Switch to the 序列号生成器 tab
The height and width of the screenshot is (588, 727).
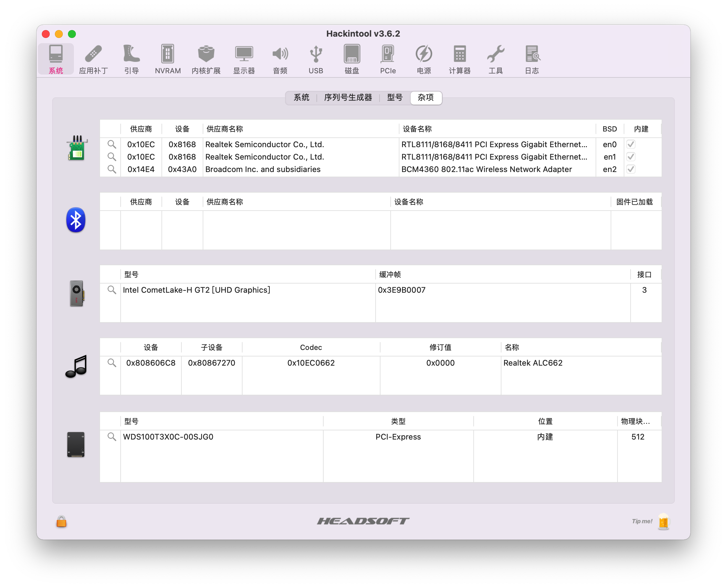348,97
